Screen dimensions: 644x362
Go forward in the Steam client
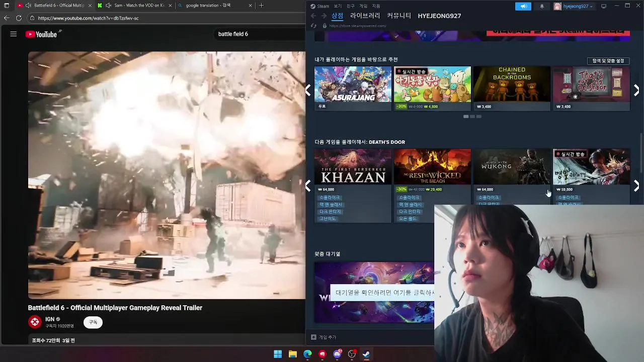324,16
